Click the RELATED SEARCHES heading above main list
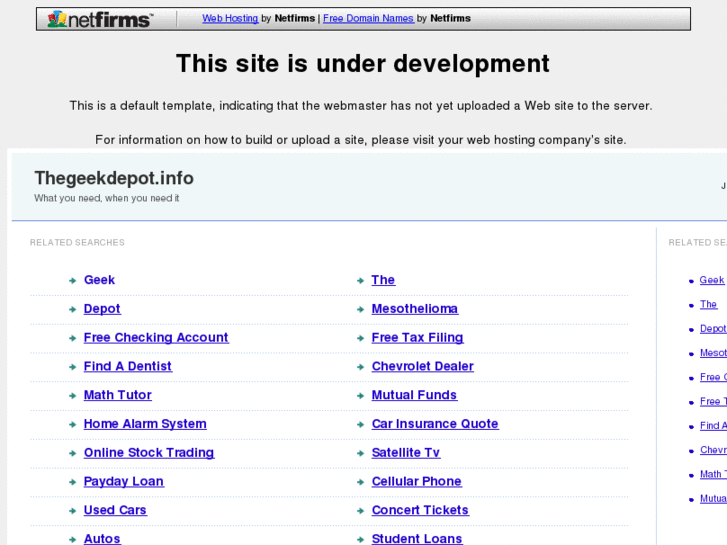 click(77, 243)
